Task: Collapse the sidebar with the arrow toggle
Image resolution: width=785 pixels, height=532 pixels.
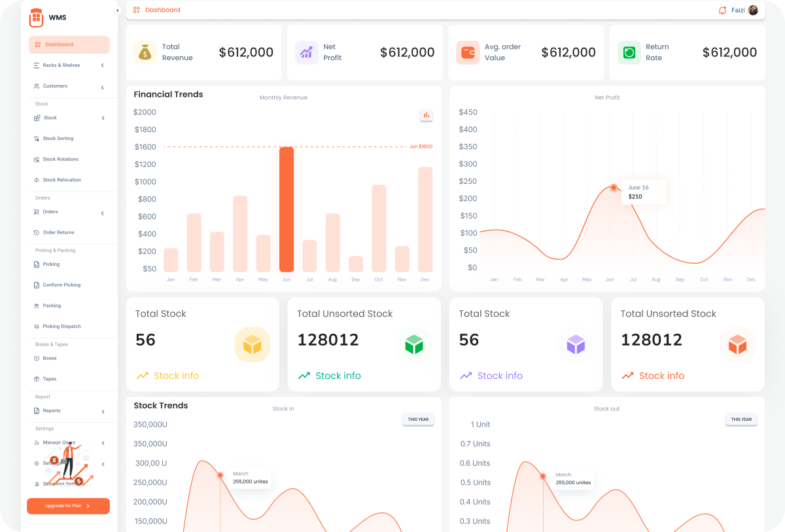Action: [118, 10]
